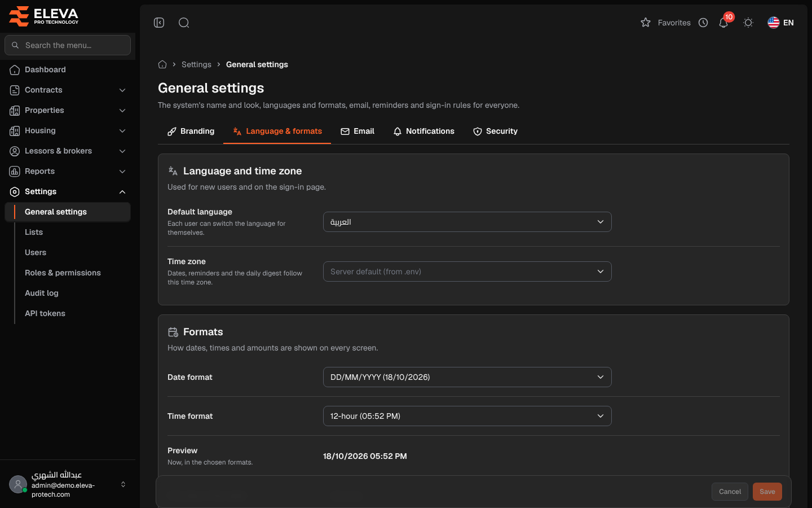This screenshot has height=508, width=812.
Task: Click the Properties building icon
Action: (15, 110)
